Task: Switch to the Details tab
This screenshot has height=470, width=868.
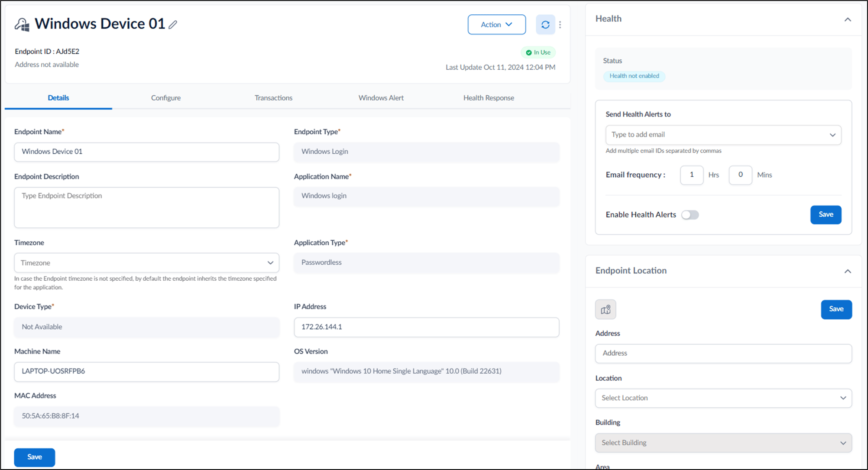Action: (58, 98)
